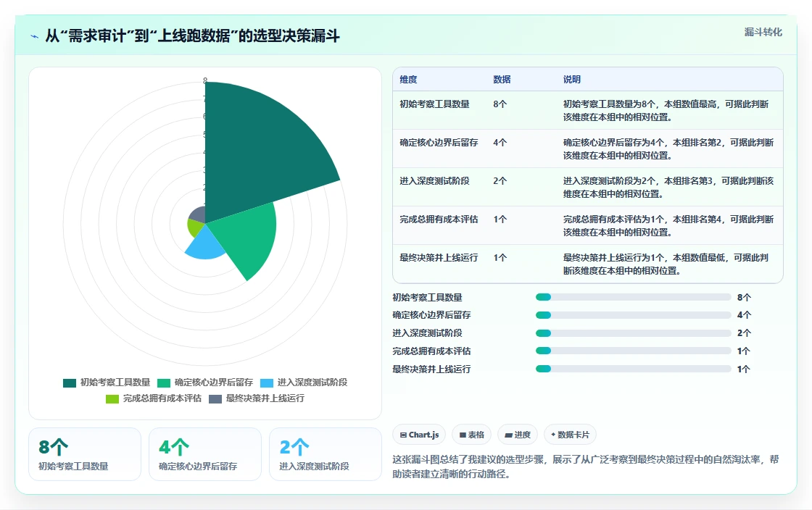Screen dimensions: 812x510
Task: Click table cell 最终决策并上线运行
Action: click(x=439, y=258)
